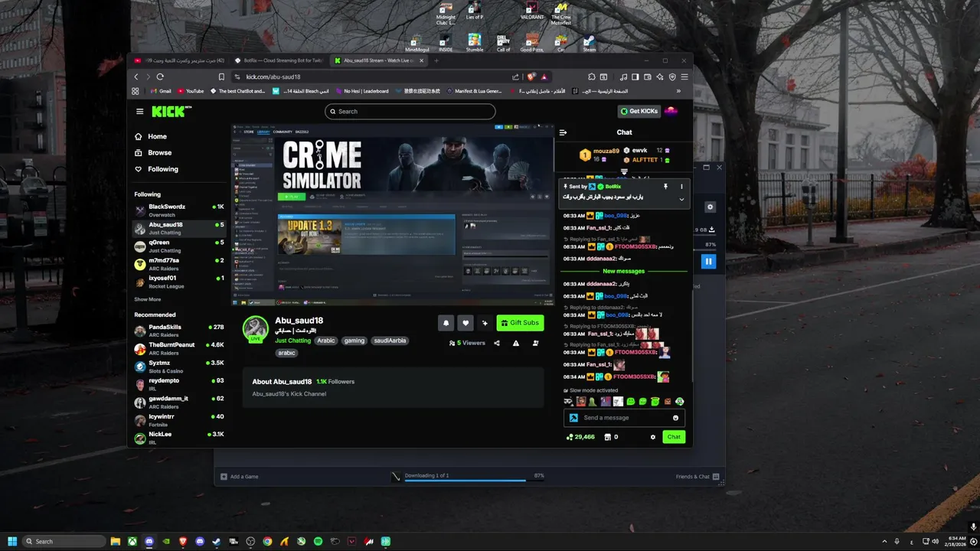Open Syztmz recommended channel

pyautogui.click(x=179, y=367)
